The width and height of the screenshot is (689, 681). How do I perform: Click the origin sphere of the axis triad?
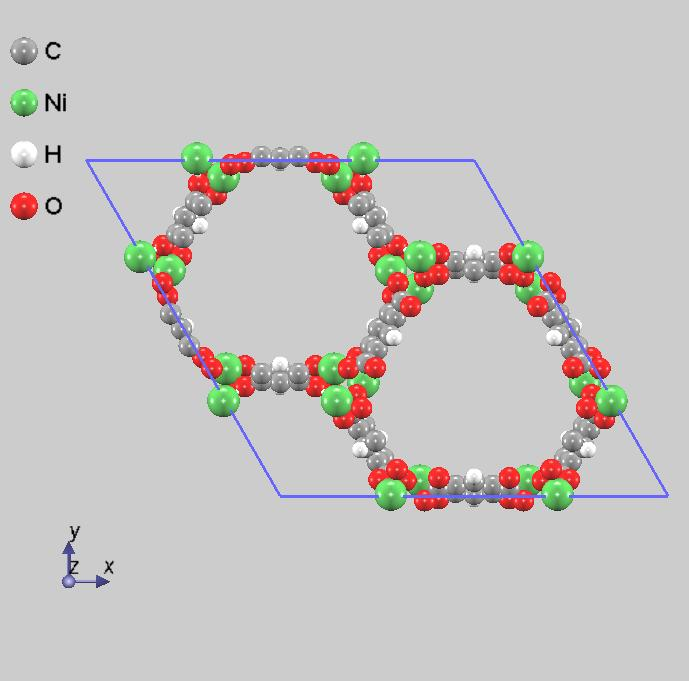pyautogui.click(x=69, y=581)
